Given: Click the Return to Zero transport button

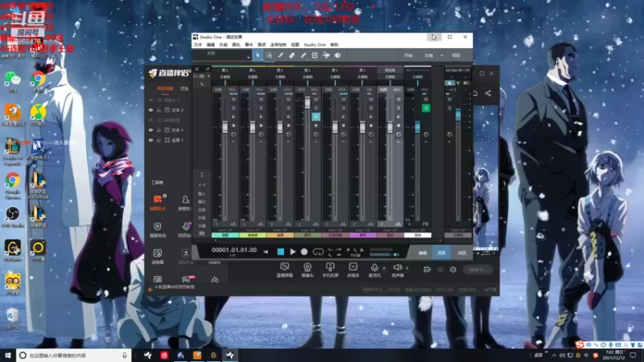Looking at the screenshot, I should click(x=266, y=252).
